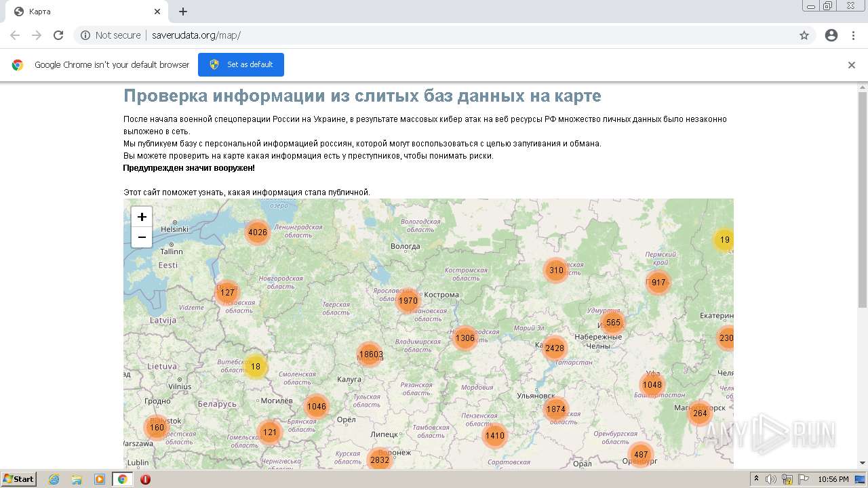The width and height of the screenshot is (868, 488).
Task: Open cluster marker 1874
Action: (x=555, y=409)
